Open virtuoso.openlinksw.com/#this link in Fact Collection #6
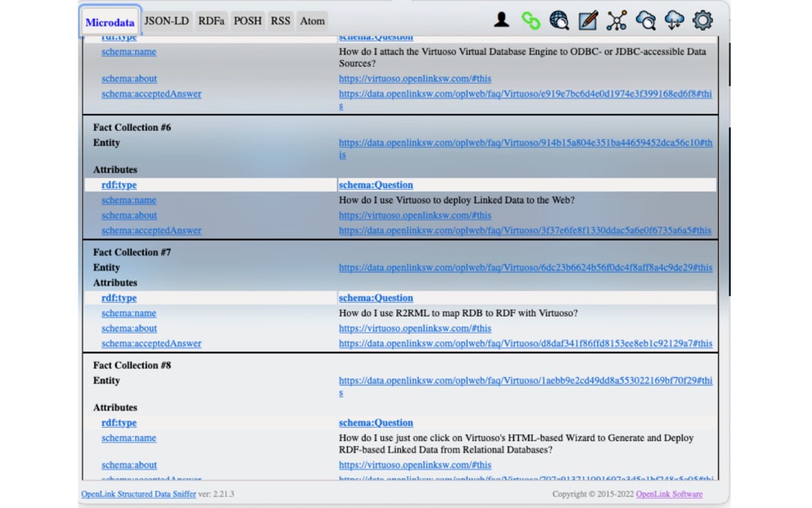The width and height of the screenshot is (812, 508). (x=415, y=216)
